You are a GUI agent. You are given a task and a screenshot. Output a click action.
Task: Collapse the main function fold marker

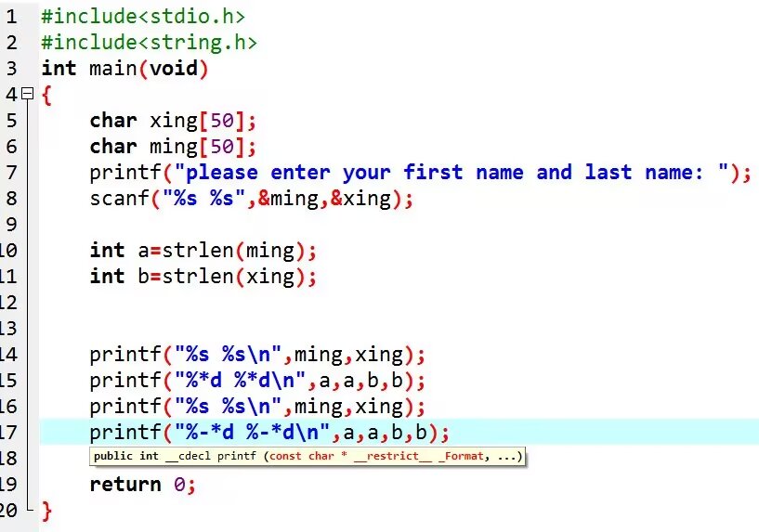coord(29,94)
